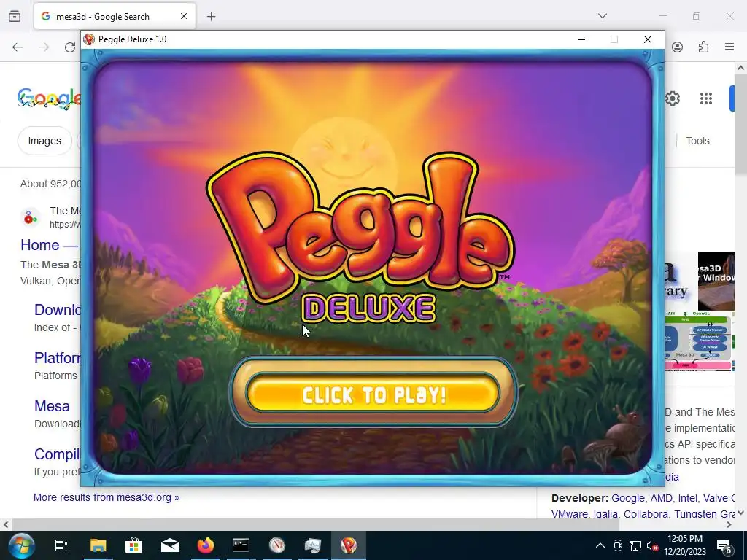The width and height of the screenshot is (747, 560).
Task: Expand the list all tabs chevron
Action: tap(603, 16)
